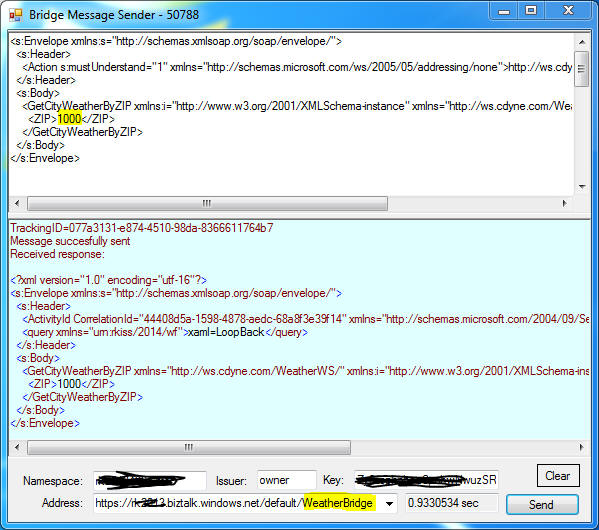Click the response pane's left scroll arrow

click(x=17, y=447)
